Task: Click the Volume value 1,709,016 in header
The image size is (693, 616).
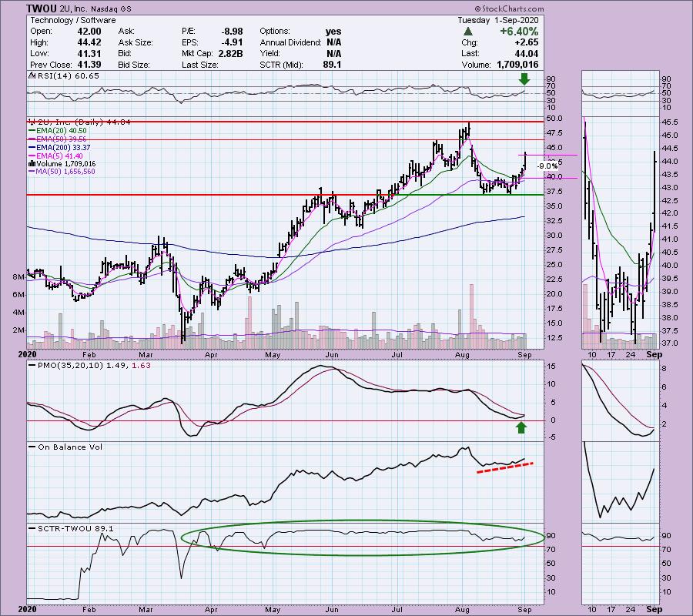Action: click(x=517, y=65)
